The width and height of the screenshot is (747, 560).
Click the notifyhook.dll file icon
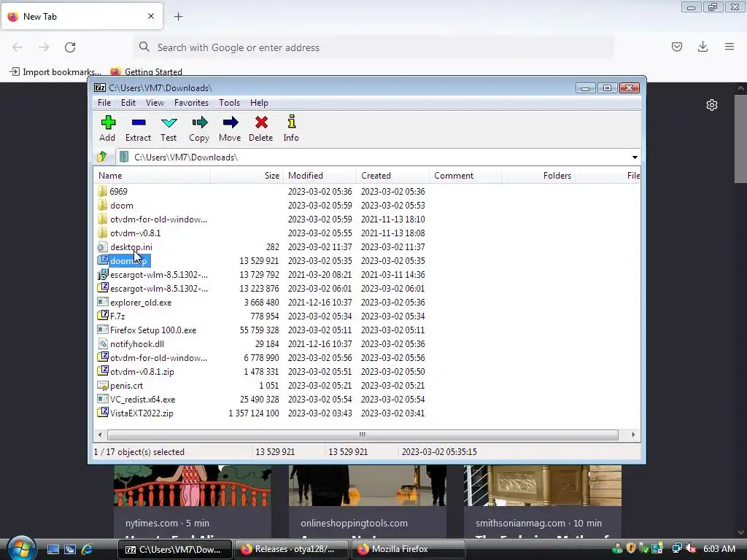(x=102, y=344)
